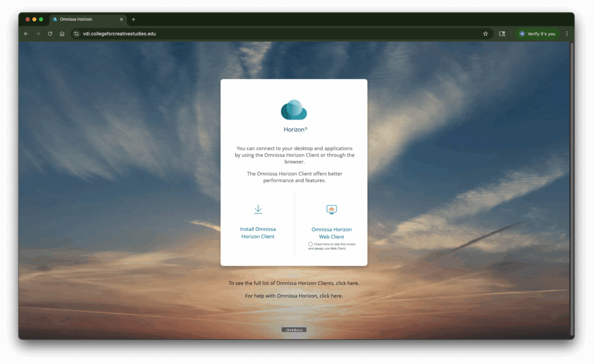Open Omnissa Horizon Web Client link
The image size is (593, 364).
(x=331, y=233)
